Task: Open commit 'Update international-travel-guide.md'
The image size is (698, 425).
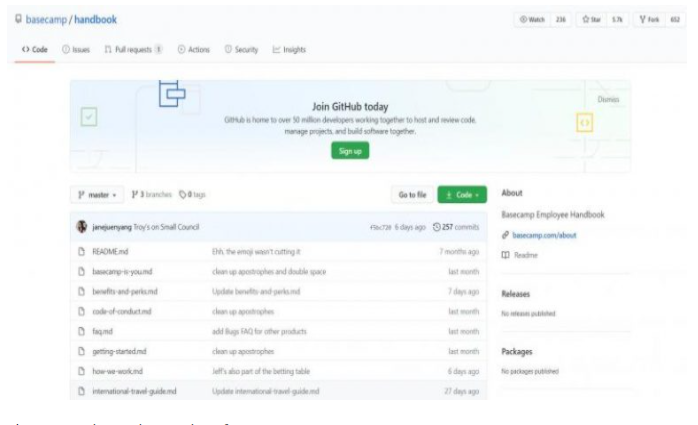Action: pos(265,391)
